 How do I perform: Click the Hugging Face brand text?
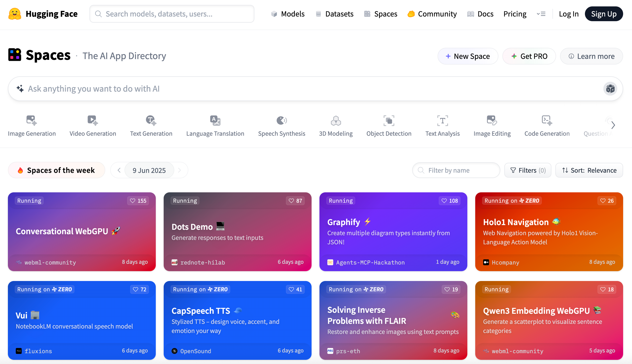[x=52, y=14]
